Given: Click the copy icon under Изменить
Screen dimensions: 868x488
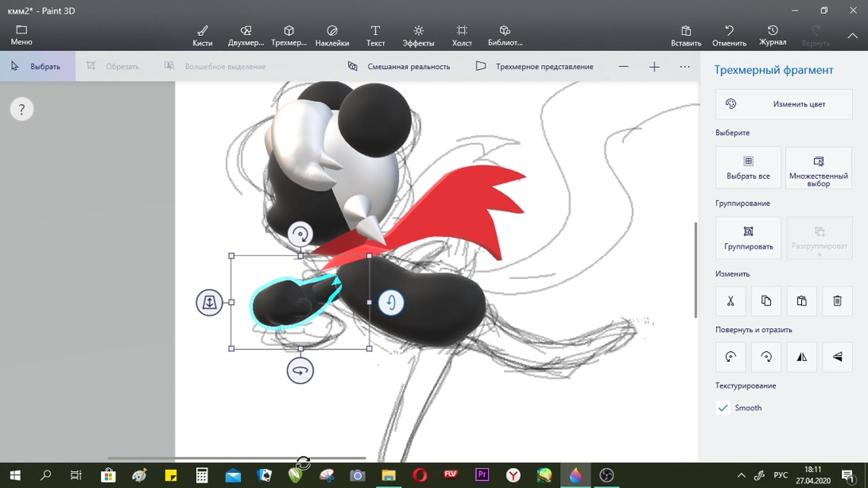Looking at the screenshot, I should (x=766, y=301).
